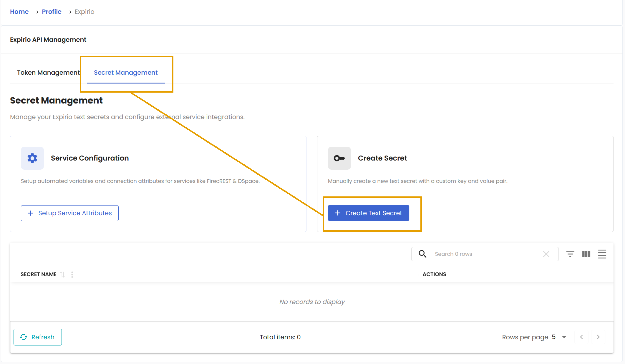
Task: Open the show/hide columns icon
Action: click(x=586, y=254)
